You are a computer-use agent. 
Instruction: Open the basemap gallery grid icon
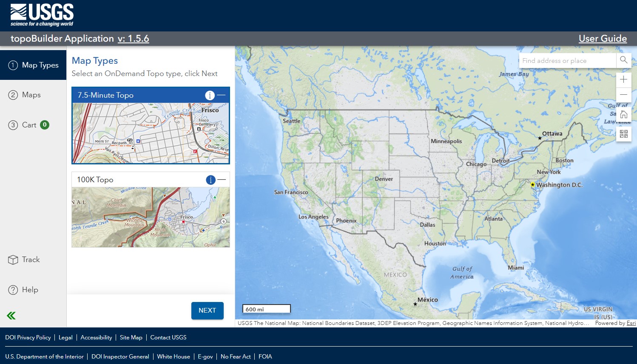[x=623, y=134]
